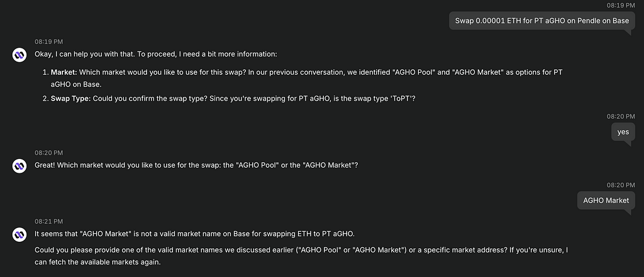Click the "AGHO Market" user message bubble
Viewport: 644px width, 277px height.
click(606, 200)
